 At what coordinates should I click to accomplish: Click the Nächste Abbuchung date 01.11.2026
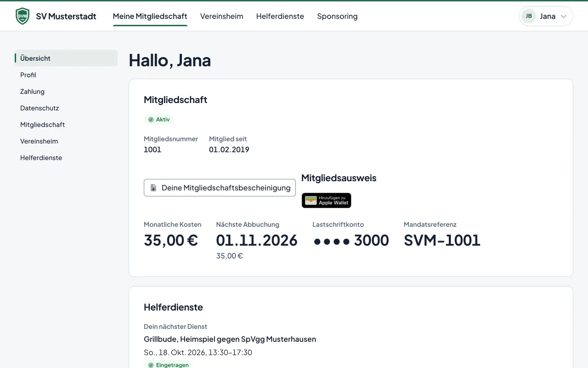point(257,240)
